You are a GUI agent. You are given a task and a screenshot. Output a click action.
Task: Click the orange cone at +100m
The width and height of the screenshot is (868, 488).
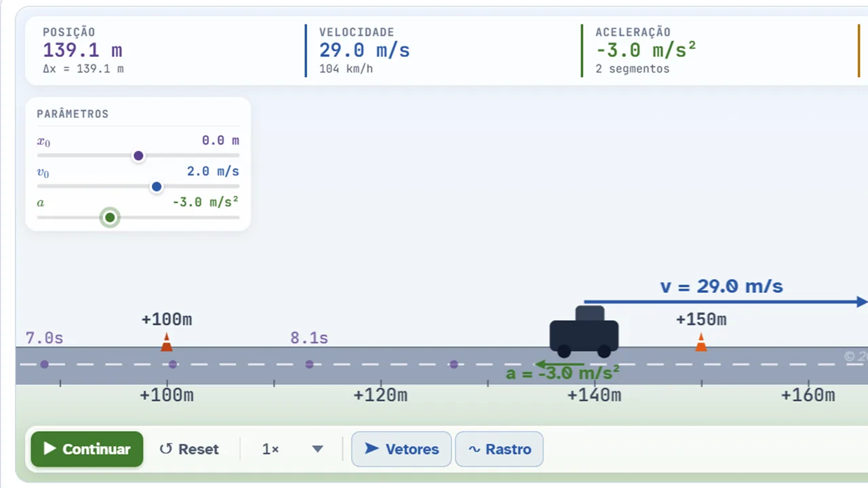[167, 342]
